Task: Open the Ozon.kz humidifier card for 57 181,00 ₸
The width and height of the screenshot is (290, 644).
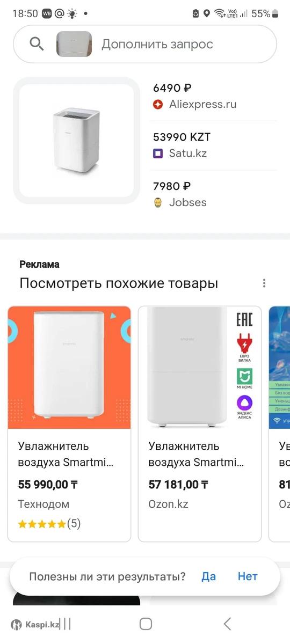Action: tap(200, 424)
